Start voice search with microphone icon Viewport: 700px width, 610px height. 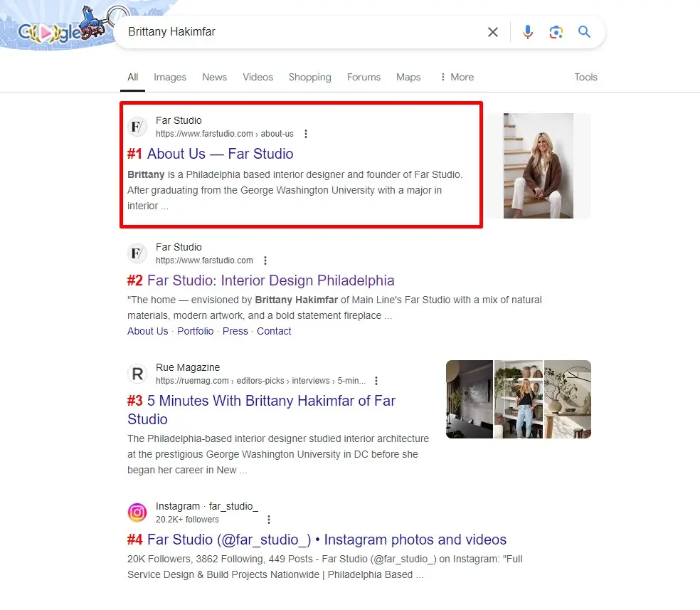click(527, 32)
